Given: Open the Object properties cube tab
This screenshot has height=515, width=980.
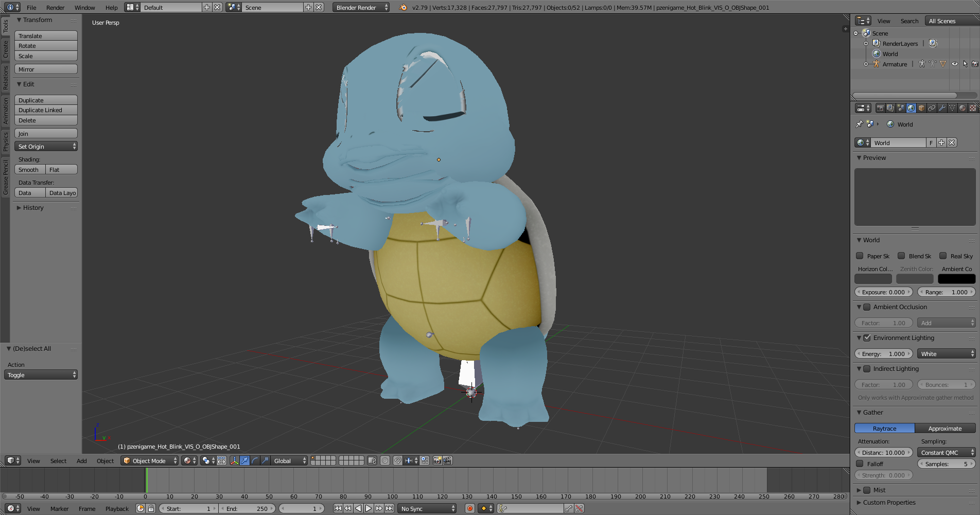Looking at the screenshot, I should 921,108.
